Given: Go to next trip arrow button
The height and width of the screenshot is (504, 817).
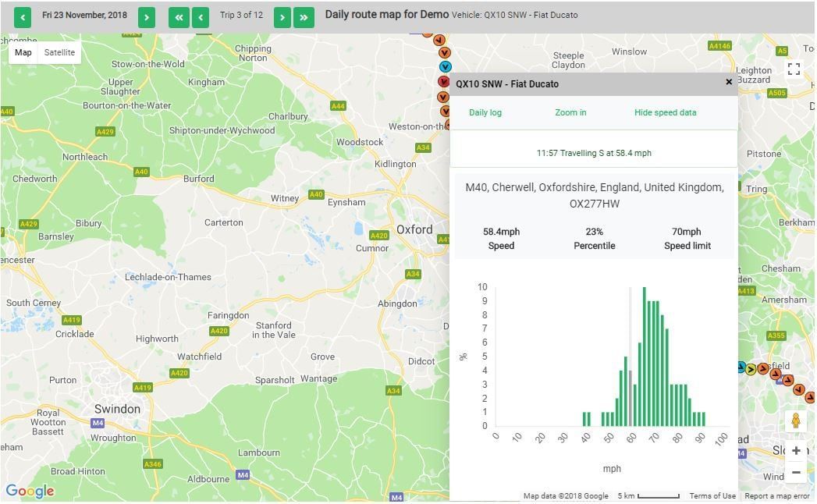Looking at the screenshot, I should pos(282,16).
